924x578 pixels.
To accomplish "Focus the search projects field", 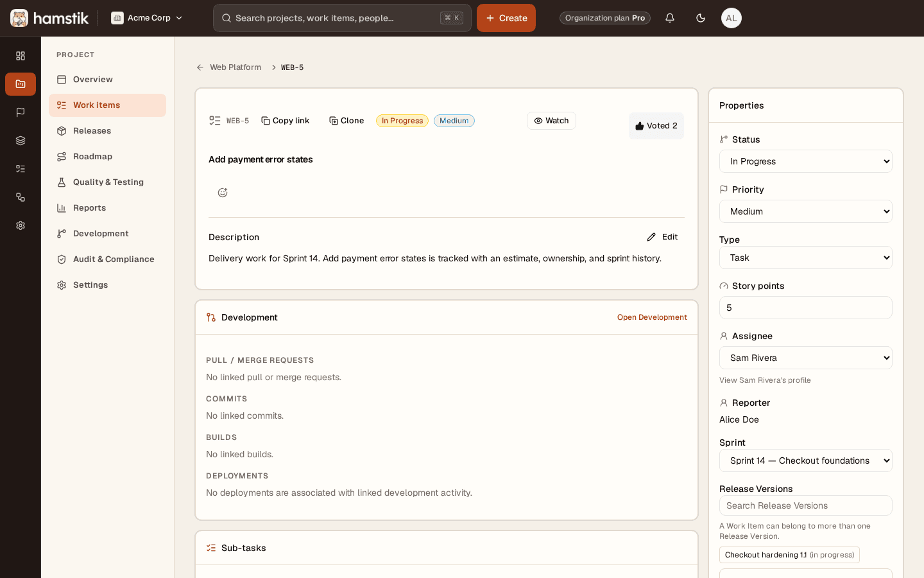I will click(342, 18).
